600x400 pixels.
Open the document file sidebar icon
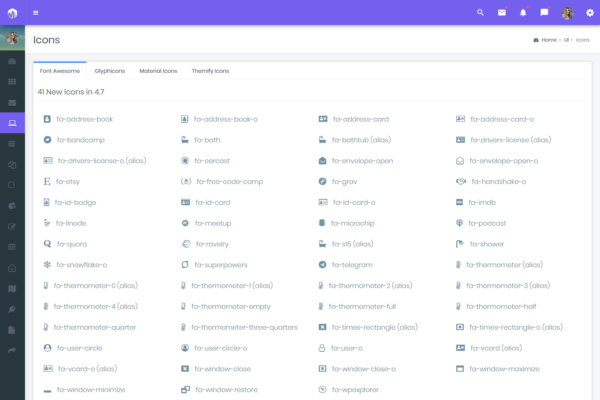click(12, 330)
